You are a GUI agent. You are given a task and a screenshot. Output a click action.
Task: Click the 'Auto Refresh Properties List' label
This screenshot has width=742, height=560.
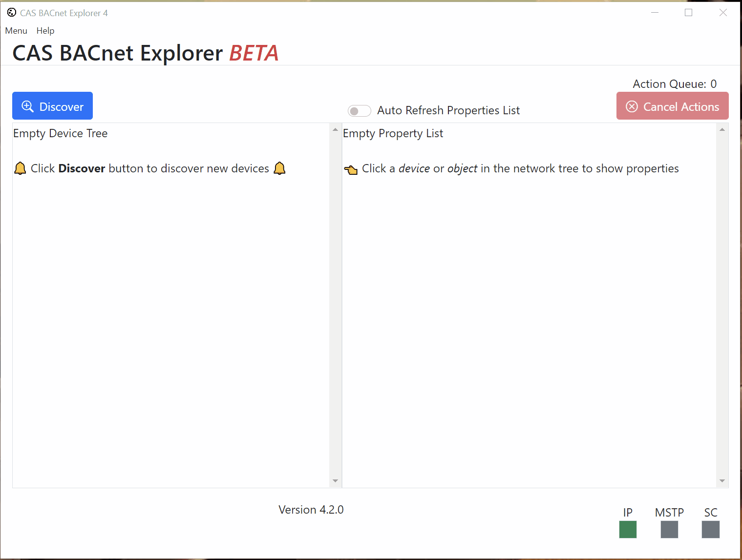pyautogui.click(x=448, y=110)
